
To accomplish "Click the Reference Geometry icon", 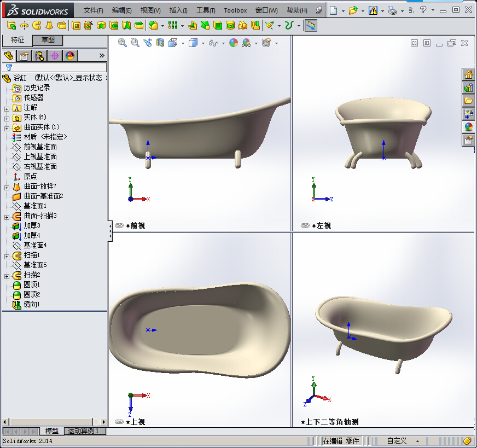I will 270,26.
